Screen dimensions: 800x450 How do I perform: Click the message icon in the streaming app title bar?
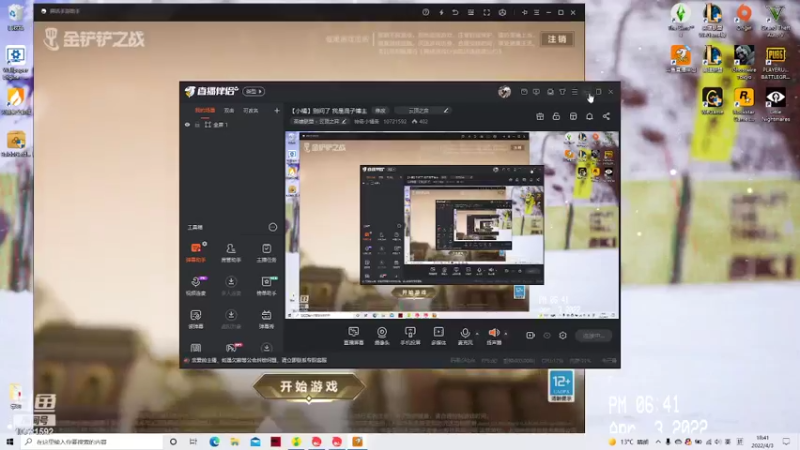(x=536, y=92)
